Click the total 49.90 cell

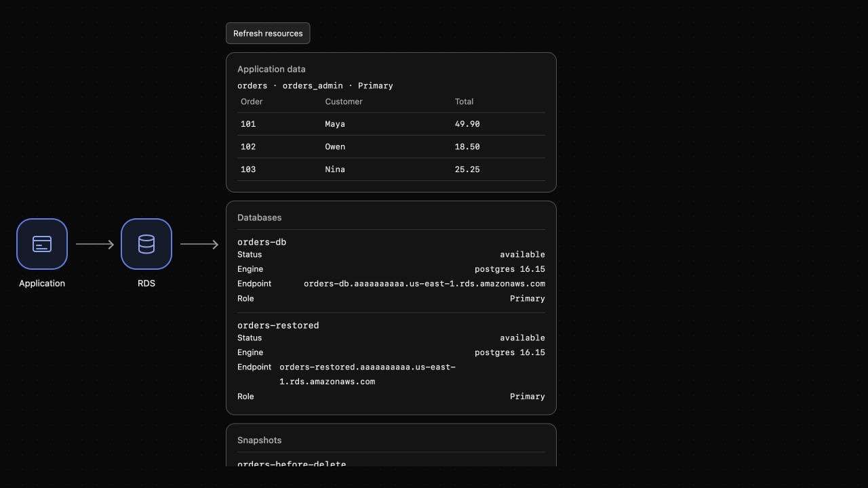(467, 124)
